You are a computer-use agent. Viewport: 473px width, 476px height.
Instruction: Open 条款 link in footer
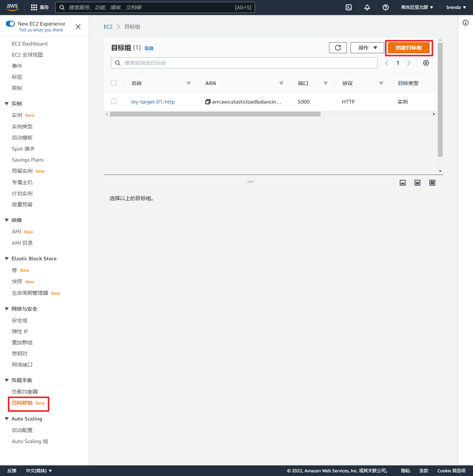coord(424,471)
